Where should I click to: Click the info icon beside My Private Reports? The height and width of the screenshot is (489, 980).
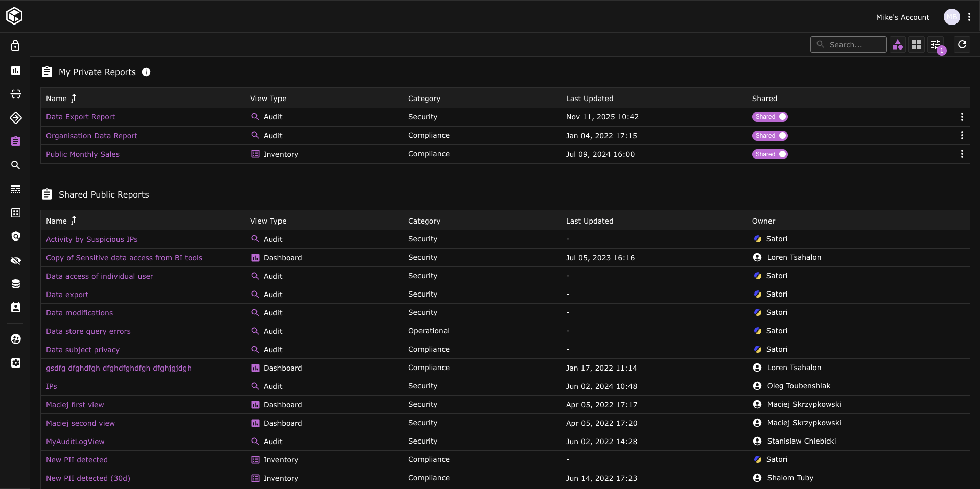[146, 72]
